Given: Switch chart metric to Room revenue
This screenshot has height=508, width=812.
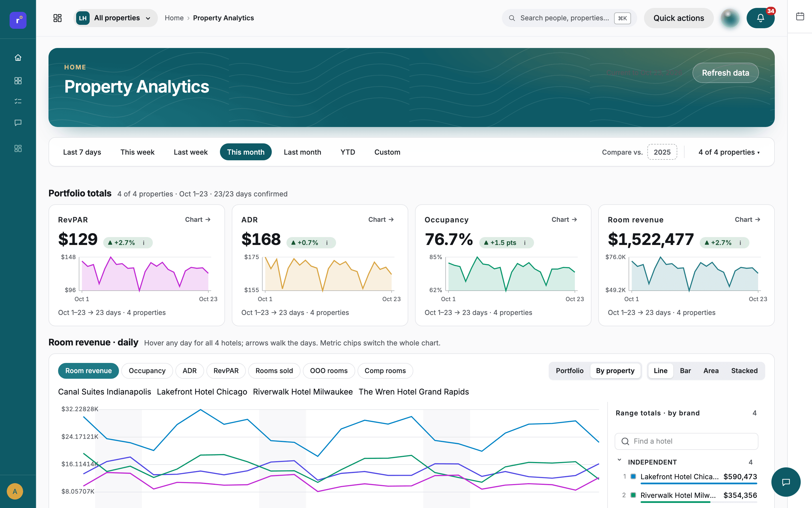Looking at the screenshot, I should point(89,371).
